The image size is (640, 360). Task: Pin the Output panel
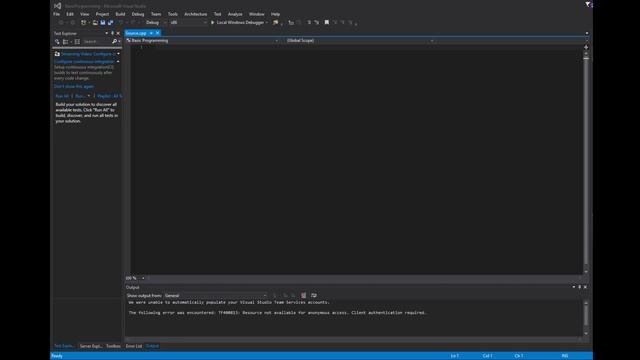coord(579,287)
